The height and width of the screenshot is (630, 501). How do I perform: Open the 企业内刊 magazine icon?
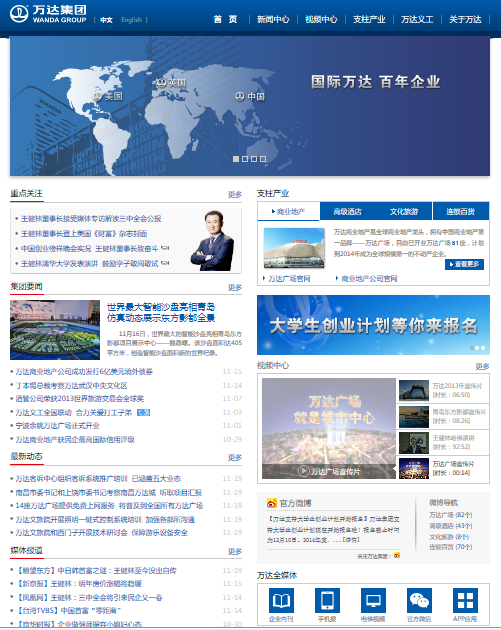pyautogui.click(x=281, y=600)
